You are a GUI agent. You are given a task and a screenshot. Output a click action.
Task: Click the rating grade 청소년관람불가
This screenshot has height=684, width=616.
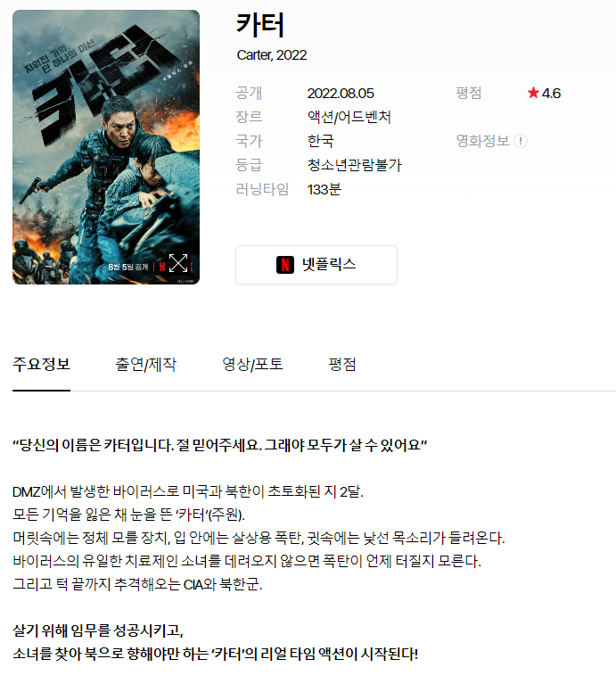pyautogui.click(x=355, y=165)
